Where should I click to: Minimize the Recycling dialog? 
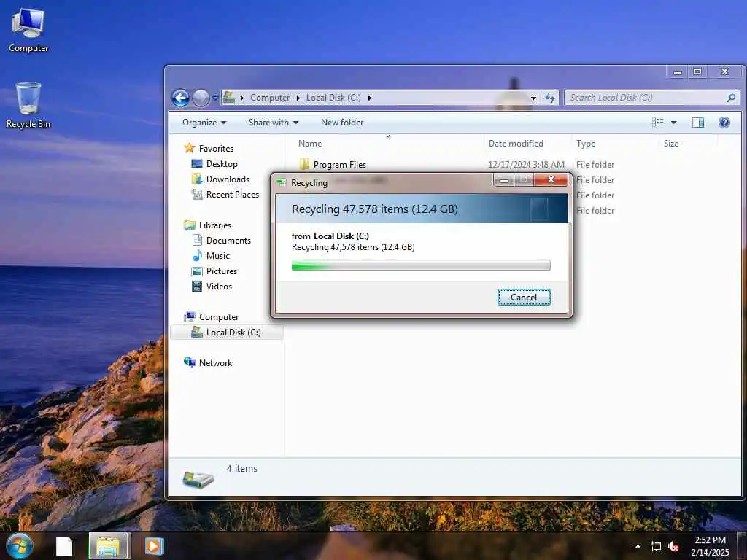pyautogui.click(x=503, y=180)
